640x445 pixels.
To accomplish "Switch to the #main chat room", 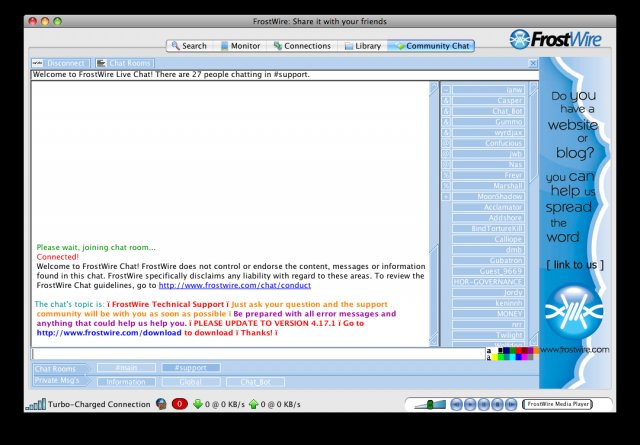I will [x=126, y=368].
